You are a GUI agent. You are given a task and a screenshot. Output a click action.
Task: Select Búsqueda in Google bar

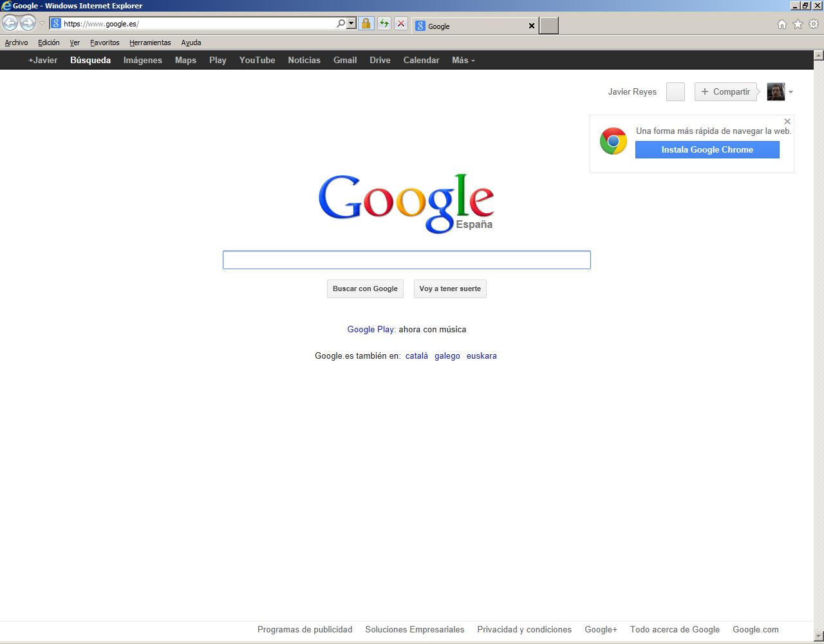point(90,60)
